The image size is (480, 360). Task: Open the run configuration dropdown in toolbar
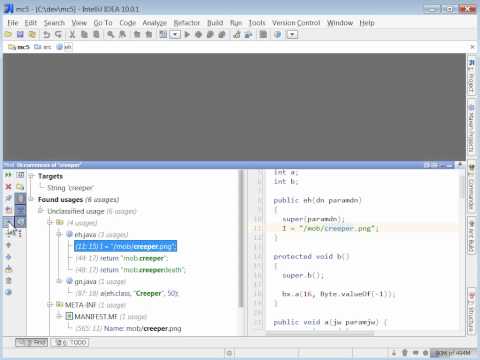[175, 35]
